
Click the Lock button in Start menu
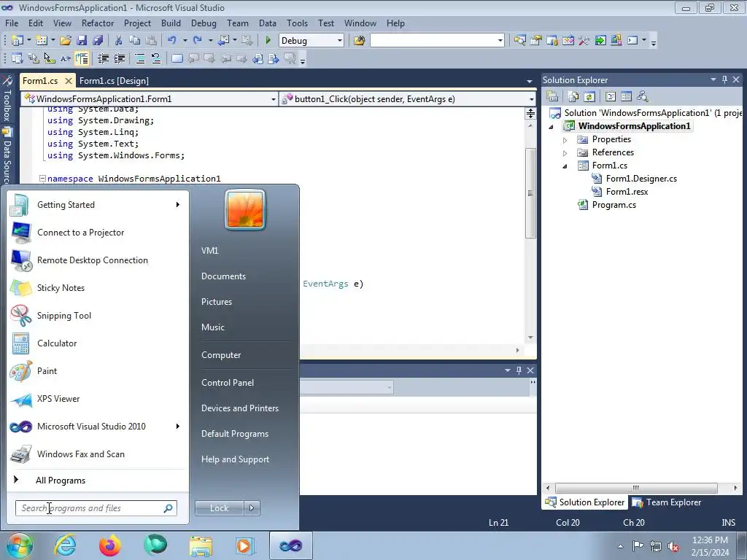[219, 508]
